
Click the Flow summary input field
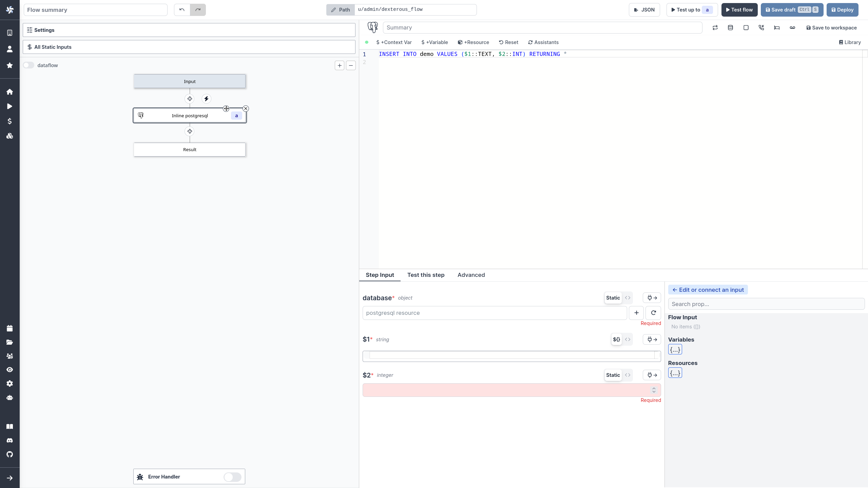95,10
